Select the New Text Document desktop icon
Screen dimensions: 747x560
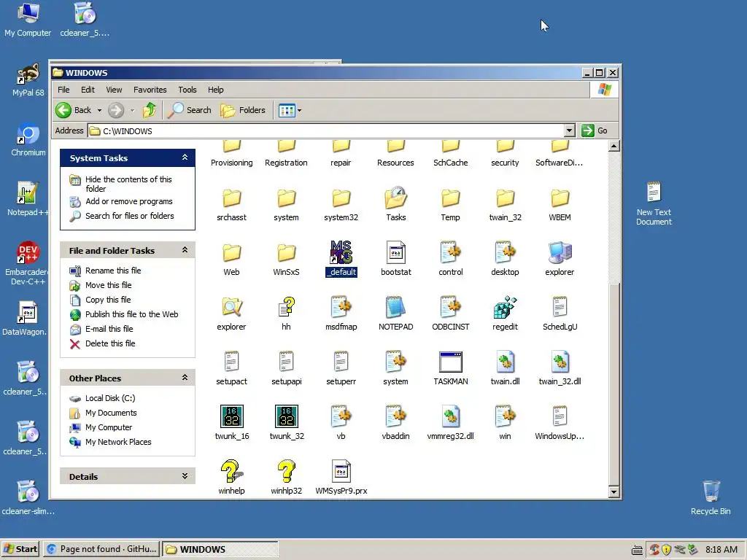(654, 204)
